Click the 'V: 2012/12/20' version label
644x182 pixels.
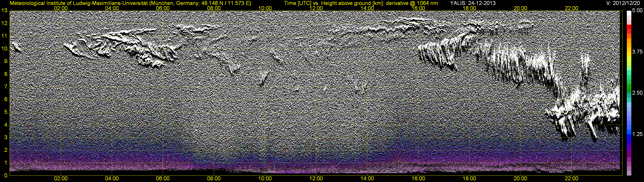click(623, 3)
